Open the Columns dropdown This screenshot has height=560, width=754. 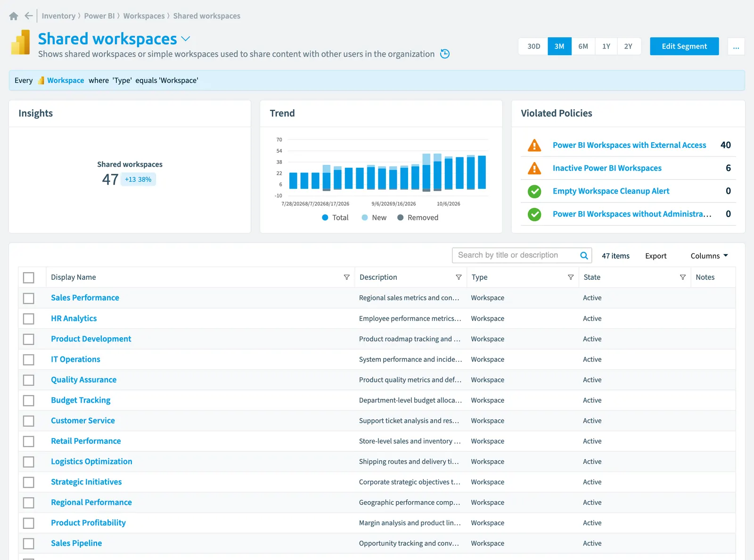coord(709,256)
